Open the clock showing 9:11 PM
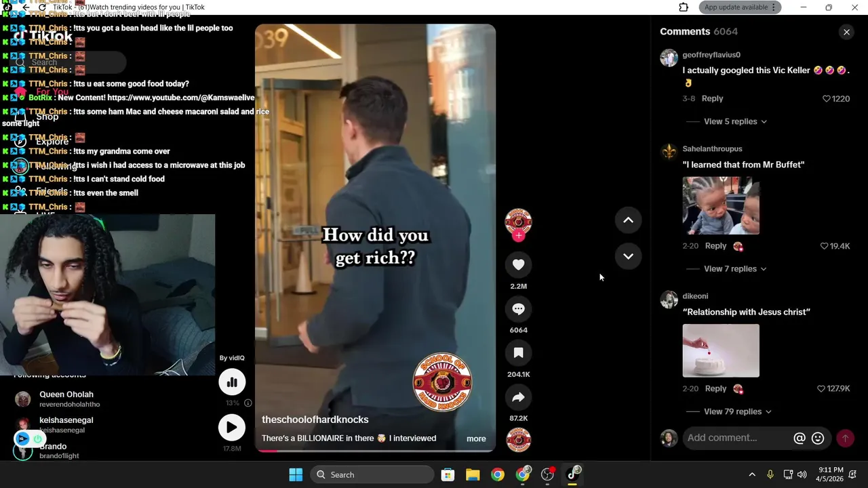 pos(831,474)
